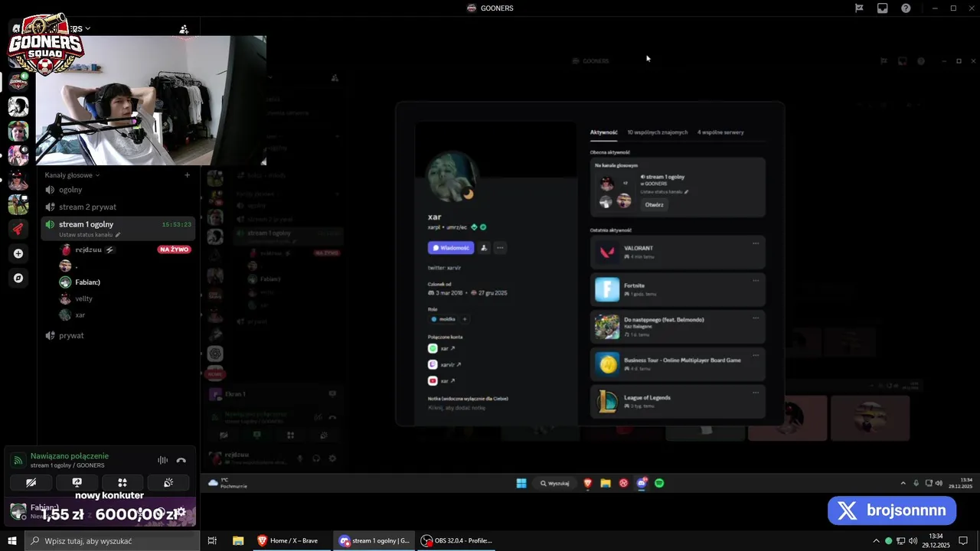Open Task View on the taskbar
Image resolution: width=980 pixels, height=551 pixels.
coord(213,541)
